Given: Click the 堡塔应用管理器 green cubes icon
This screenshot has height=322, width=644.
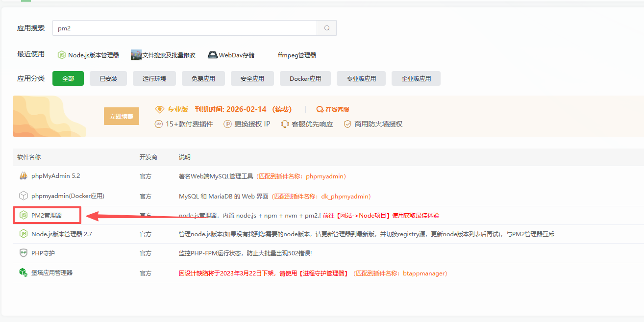Looking at the screenshot, I should (23, 272).
